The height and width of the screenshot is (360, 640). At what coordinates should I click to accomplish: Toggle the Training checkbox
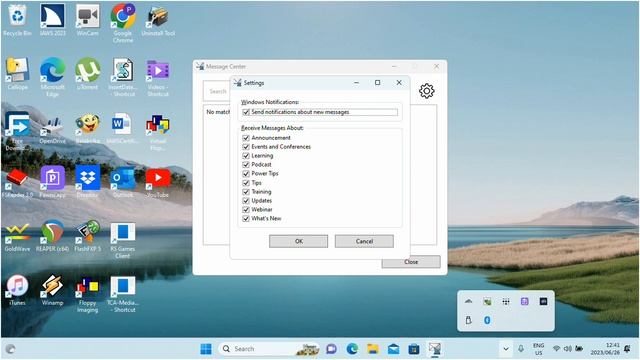click(246, 192)
